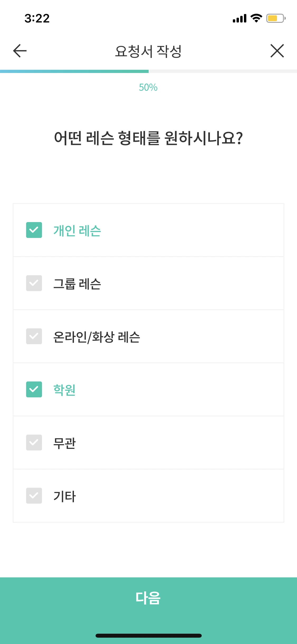Tap the 요청서 작성 title
Image resolution: width=297 pixels, height=644 pixels.
click(148, 50)
